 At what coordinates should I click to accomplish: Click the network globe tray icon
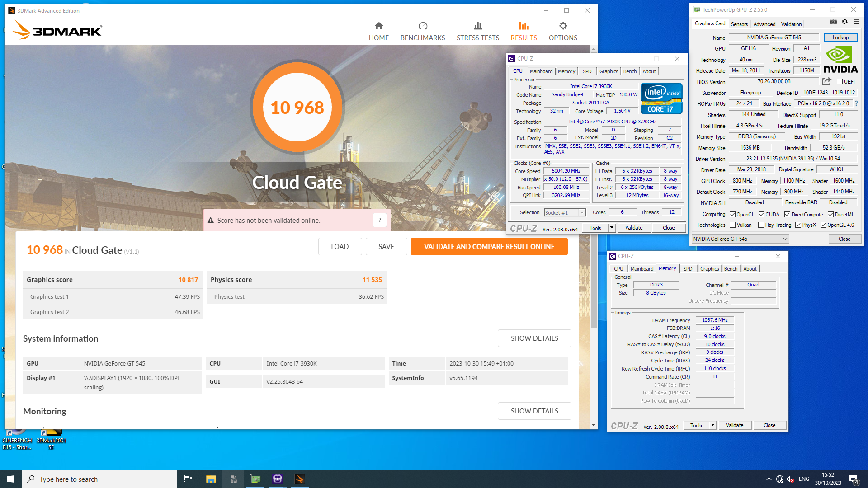(780, 479)
